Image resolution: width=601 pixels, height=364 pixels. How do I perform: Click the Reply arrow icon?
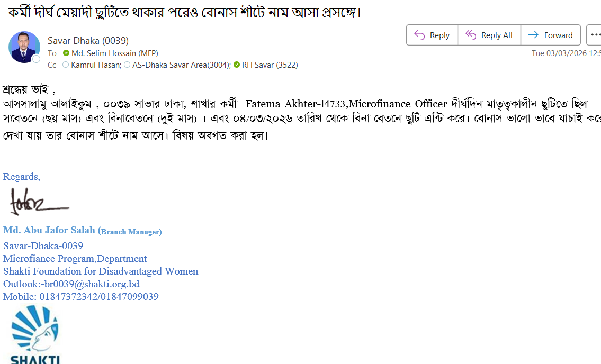[x=419, y=35]
